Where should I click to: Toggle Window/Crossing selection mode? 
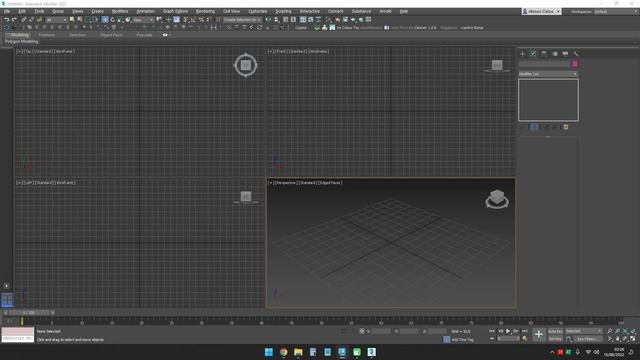pos(96,19)
